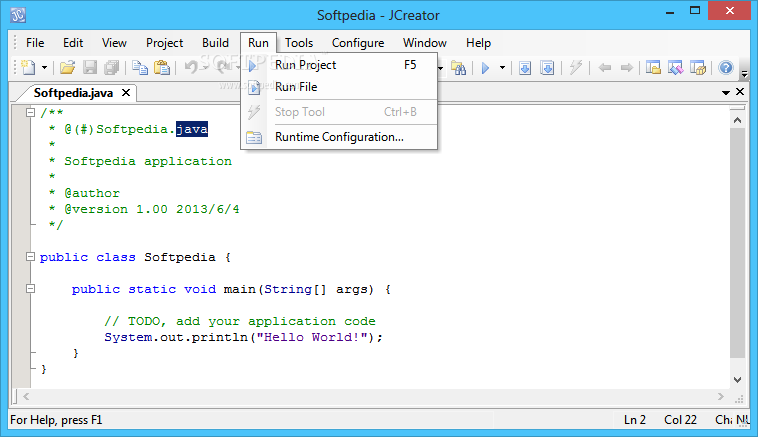The height and width of the screenshot is (437, 758).
Task: Open Runtime Configuration dialog entry
Action: point(339,137)
